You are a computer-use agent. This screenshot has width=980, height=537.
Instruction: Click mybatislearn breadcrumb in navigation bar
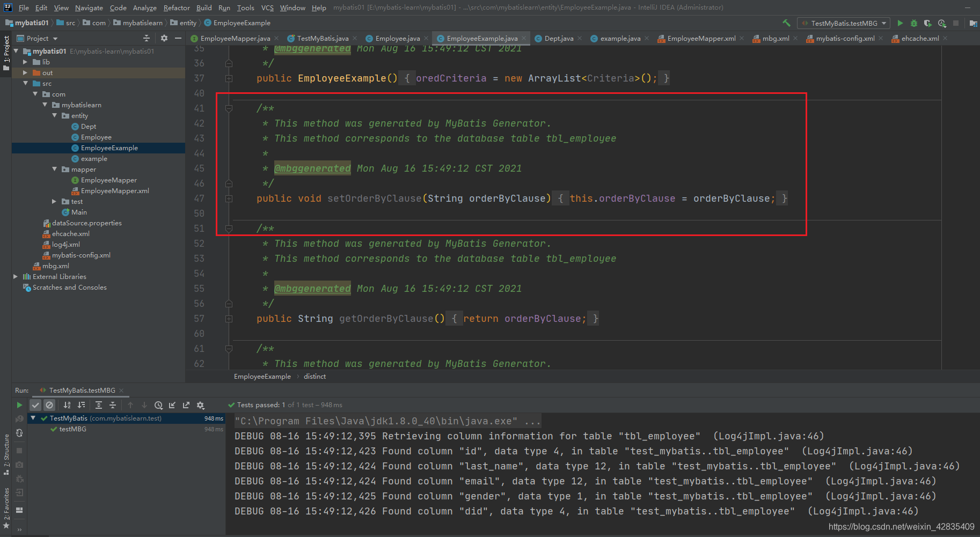(x=142, y=23)
